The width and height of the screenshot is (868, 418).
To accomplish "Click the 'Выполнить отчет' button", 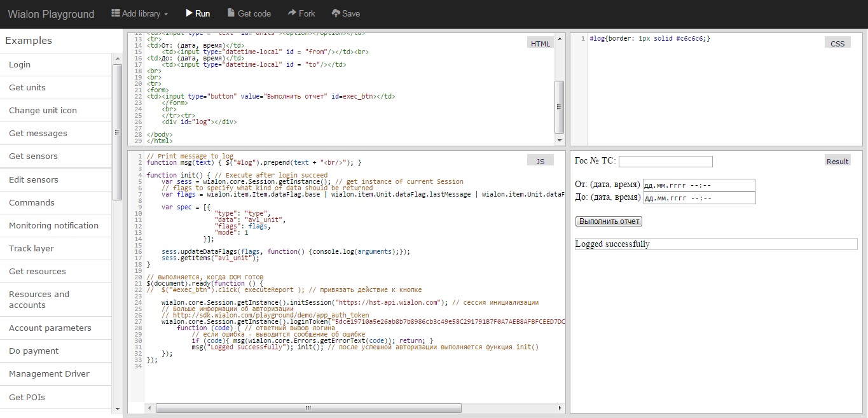I will pyautogui.click(x=609, y=221).
